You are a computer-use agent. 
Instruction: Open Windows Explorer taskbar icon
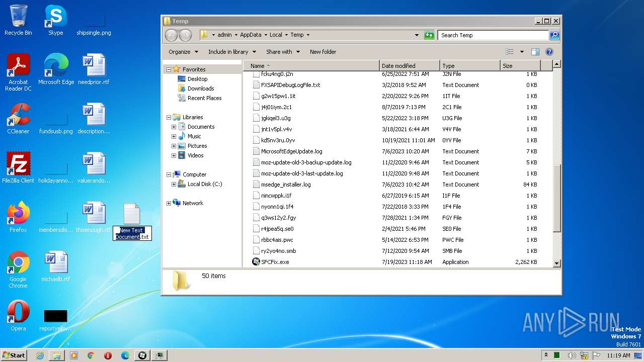[57, 355]
